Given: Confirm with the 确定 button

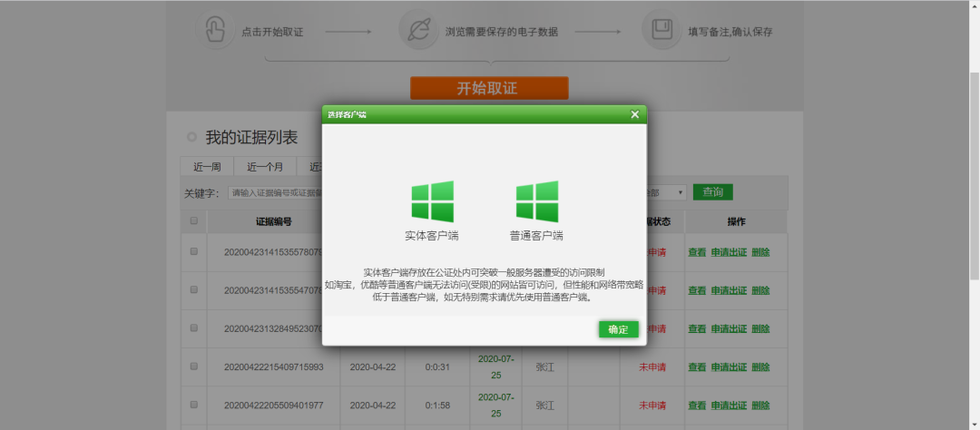Looking at the screenshot, I should pyautogui.click(x=618, y=329).
